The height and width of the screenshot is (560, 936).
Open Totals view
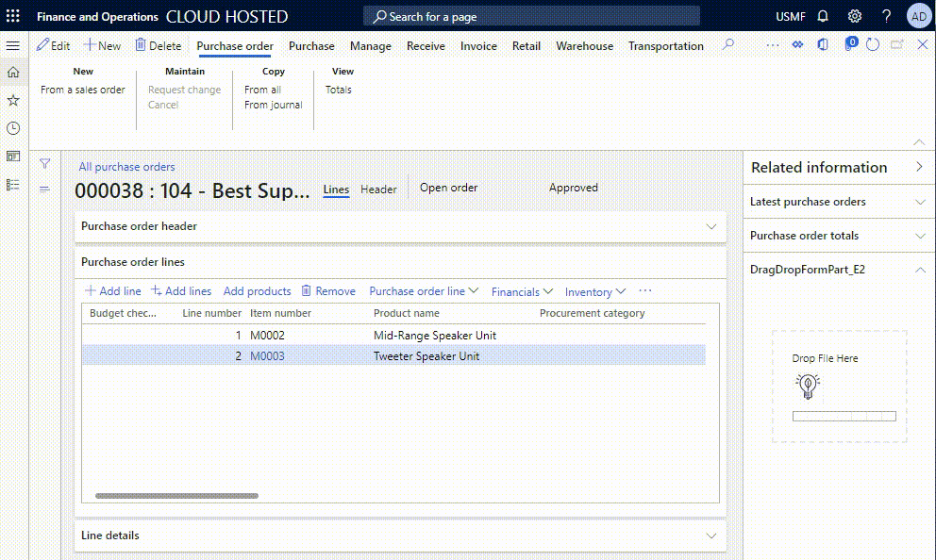(x=339, y=90)
